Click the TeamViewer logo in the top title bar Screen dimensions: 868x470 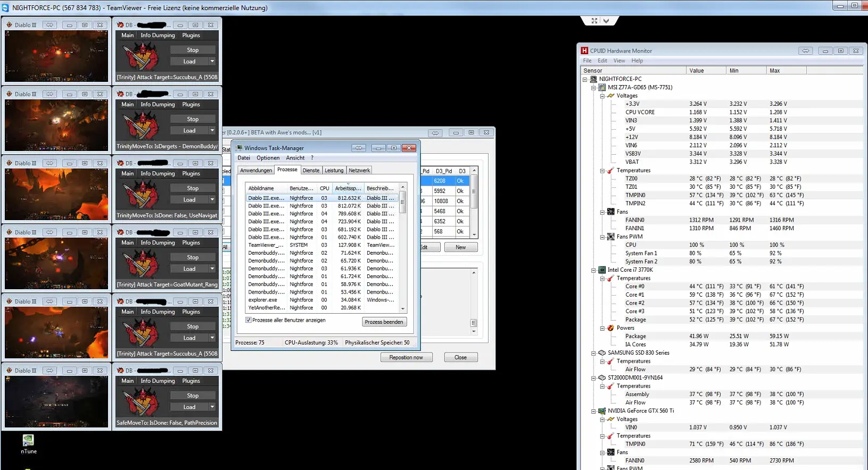[x=5, y=7]
